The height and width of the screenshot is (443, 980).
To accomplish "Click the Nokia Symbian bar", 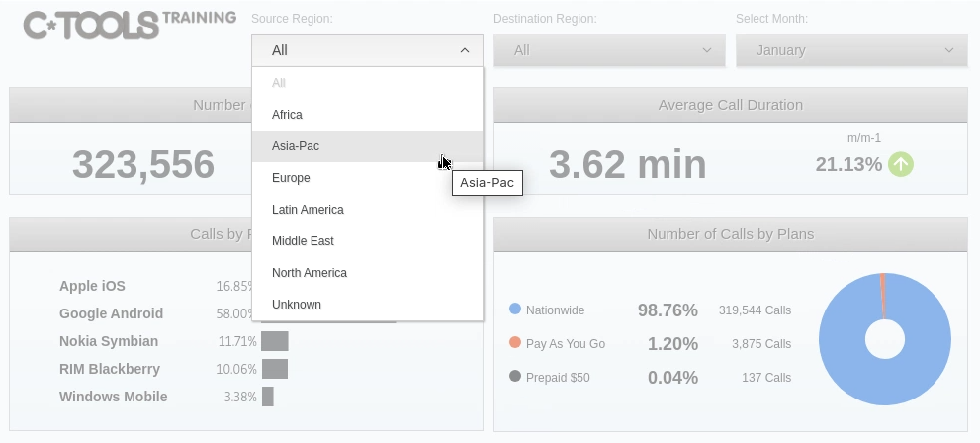I will click(274, 341).
